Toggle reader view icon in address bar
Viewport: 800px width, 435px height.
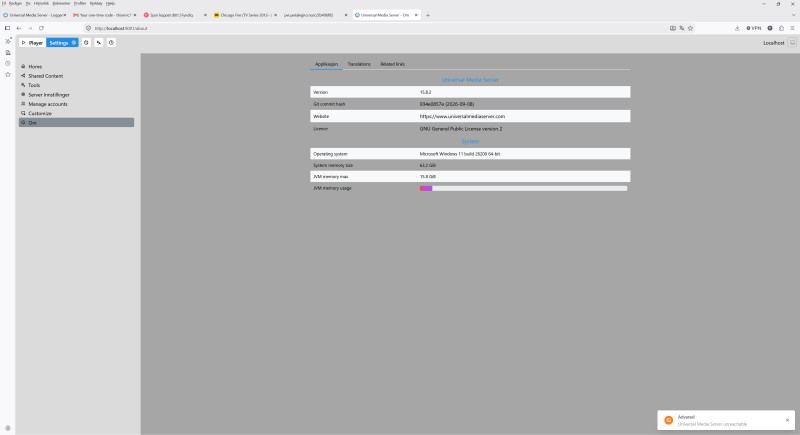tap(672, 29)
